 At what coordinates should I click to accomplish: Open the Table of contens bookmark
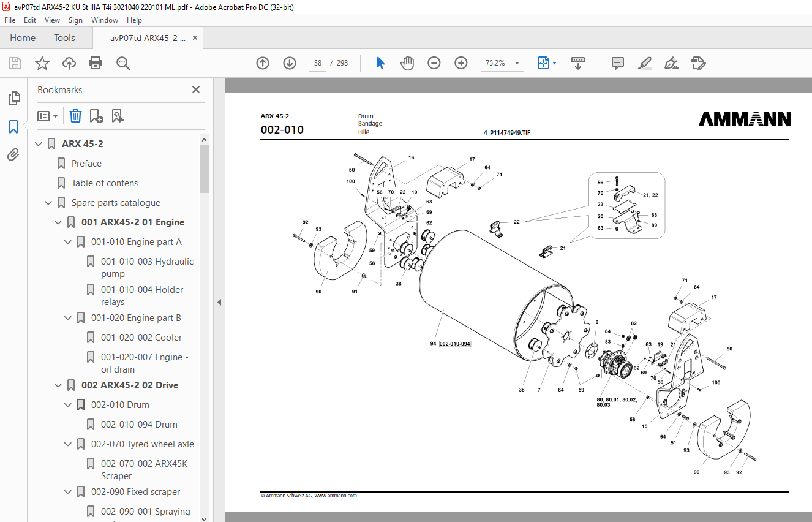click(x=105, y=183)
